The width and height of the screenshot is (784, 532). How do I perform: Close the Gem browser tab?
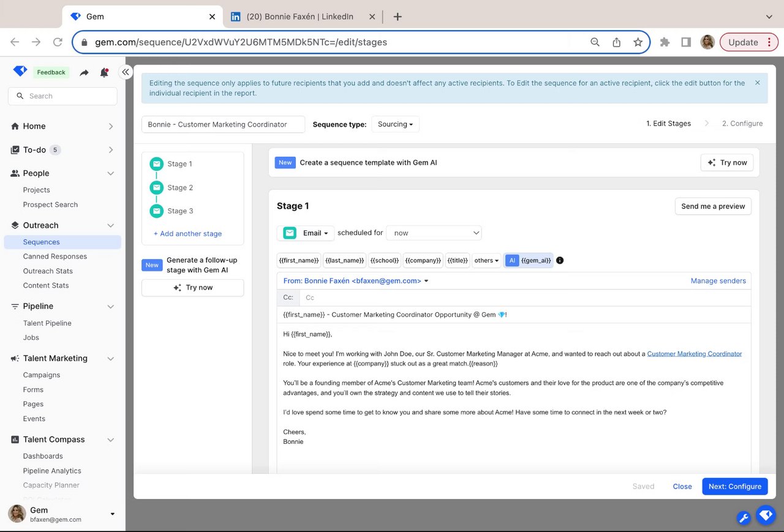[212, 17]
